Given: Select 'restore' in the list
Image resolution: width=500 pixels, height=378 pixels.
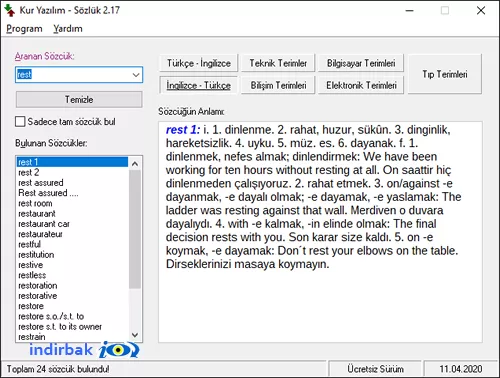Looking at the screenshot, I should pos(72,306).
